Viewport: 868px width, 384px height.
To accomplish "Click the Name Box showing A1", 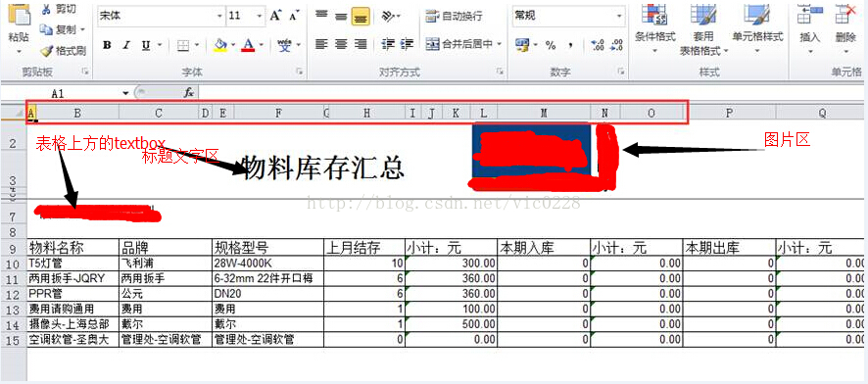I will point(58,93).
